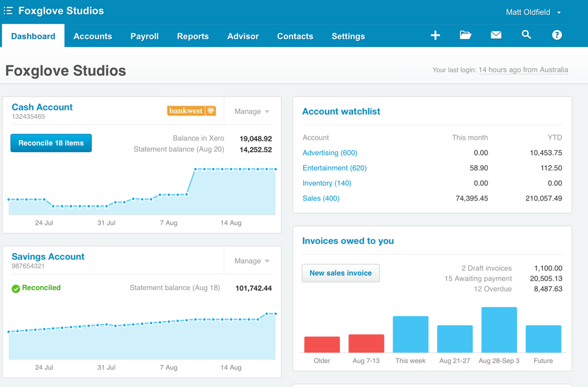Click the bankwest bank logo

(x=192, y=110)
